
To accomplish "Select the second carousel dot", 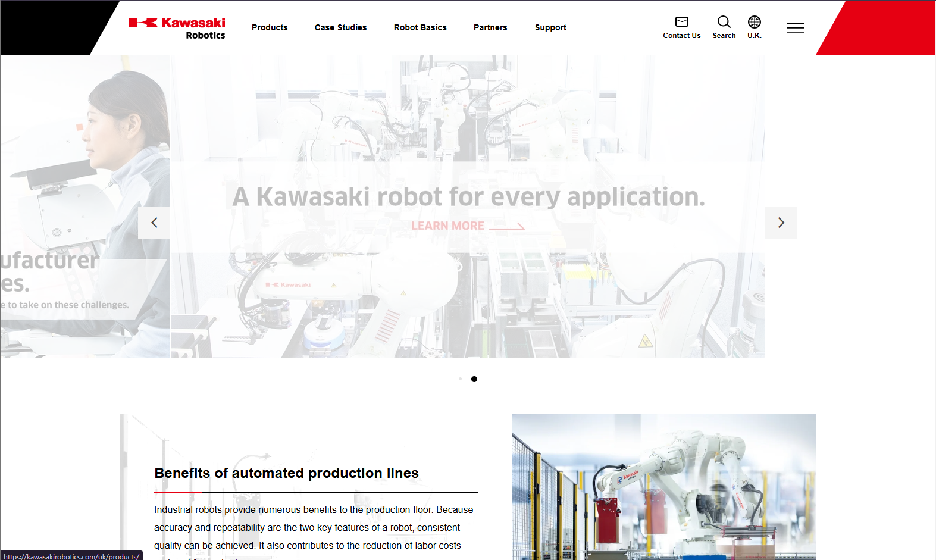I will coord(474,379).
